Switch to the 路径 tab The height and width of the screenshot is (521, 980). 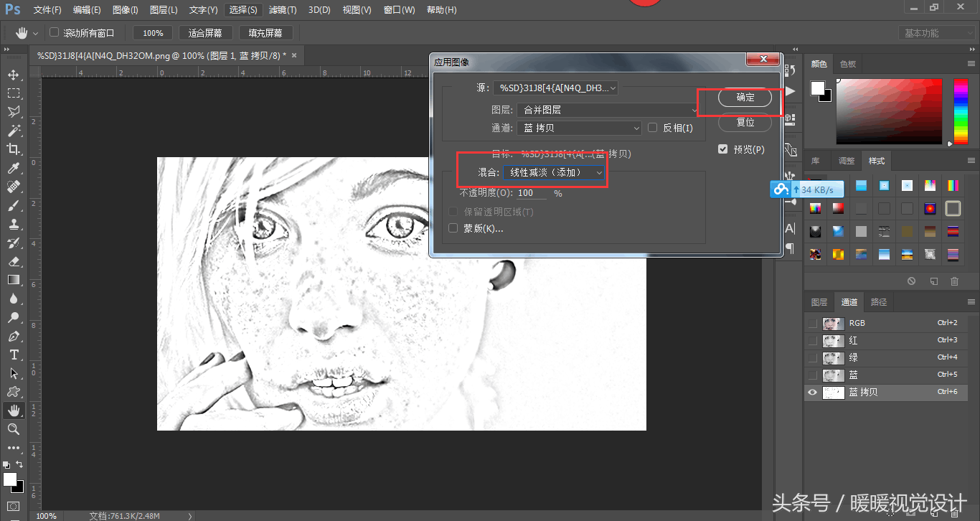pyautogui.click(x=879, y=302)
